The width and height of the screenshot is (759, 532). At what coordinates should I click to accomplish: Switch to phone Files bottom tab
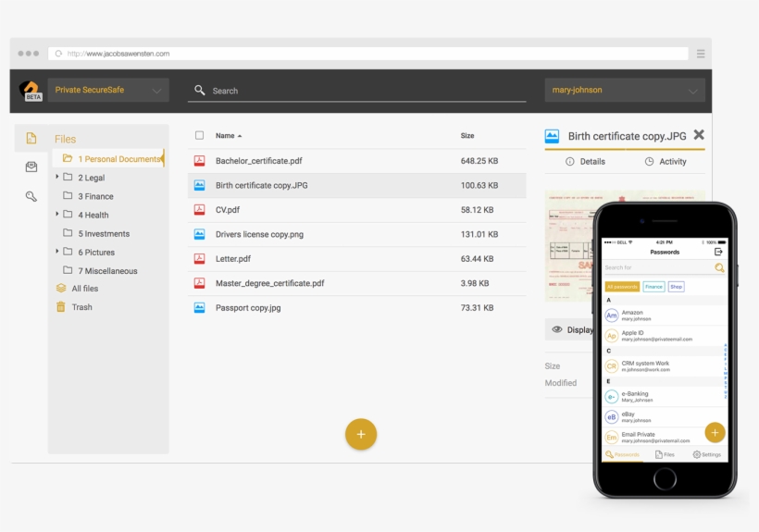click(665, 454)
